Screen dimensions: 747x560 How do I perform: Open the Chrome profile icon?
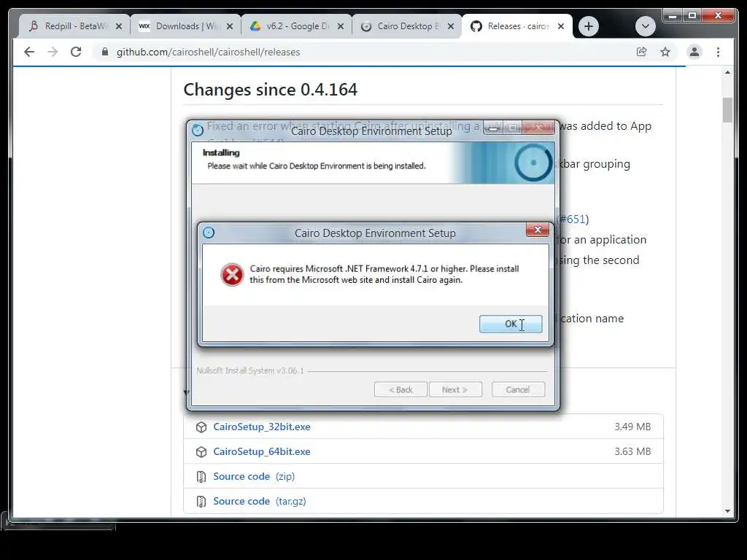[x=694, y=52]
